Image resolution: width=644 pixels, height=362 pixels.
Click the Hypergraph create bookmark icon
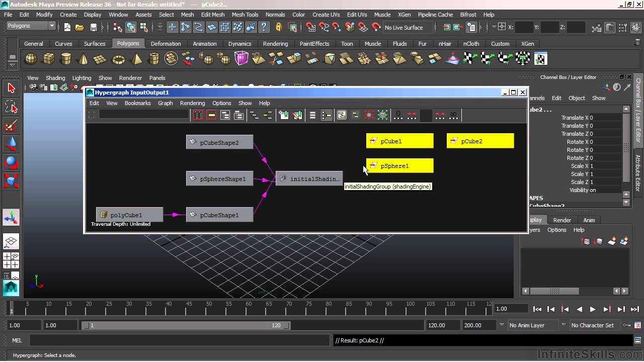(283, 115)
